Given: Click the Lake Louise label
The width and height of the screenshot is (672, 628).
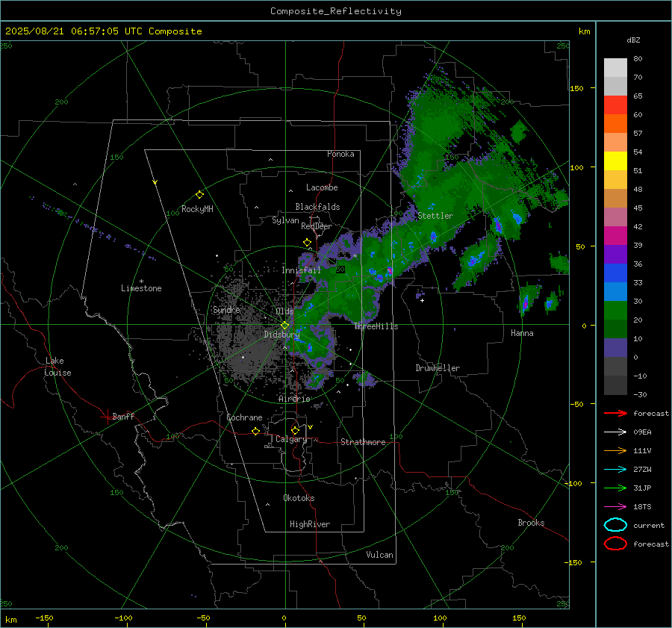Looking at the screenshot, I should 58,367.
